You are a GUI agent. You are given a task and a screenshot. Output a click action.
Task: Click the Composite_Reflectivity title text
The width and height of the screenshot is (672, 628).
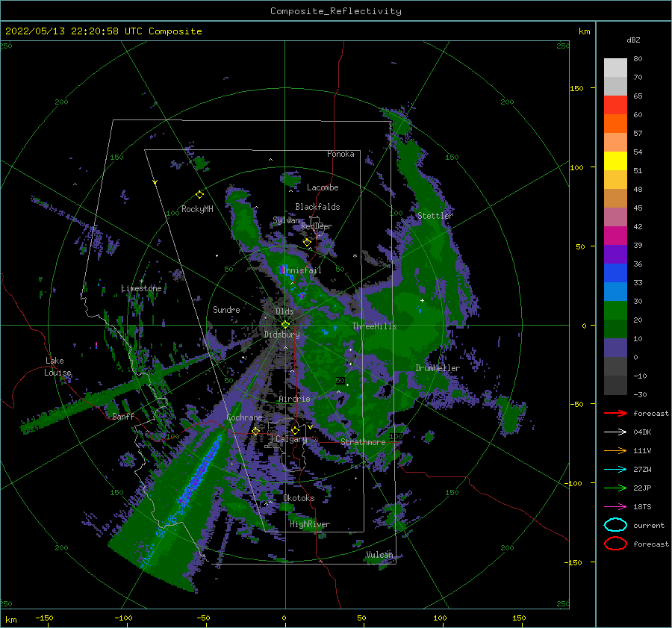(336, 11)
